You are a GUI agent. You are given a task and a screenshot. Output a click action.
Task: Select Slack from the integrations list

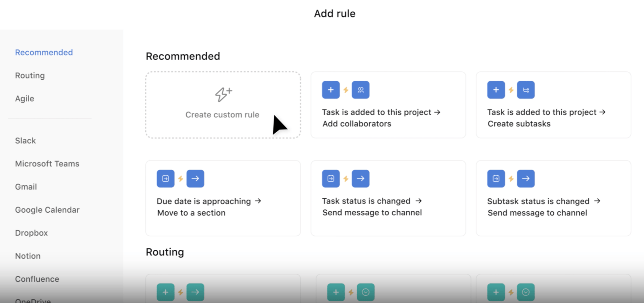25,140
